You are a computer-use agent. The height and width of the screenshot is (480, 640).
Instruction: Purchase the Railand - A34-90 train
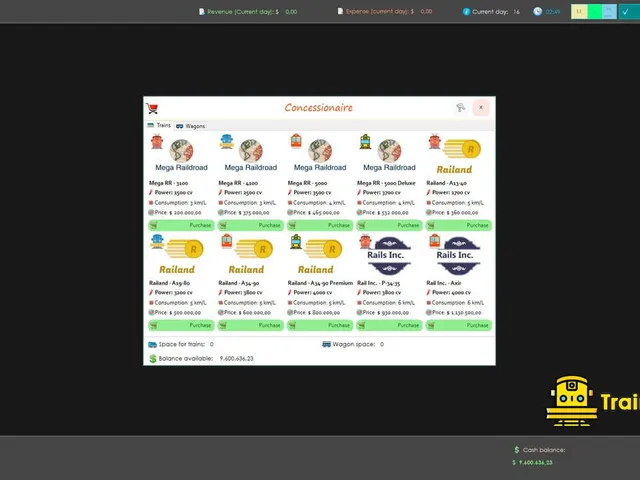pos(250,325)
